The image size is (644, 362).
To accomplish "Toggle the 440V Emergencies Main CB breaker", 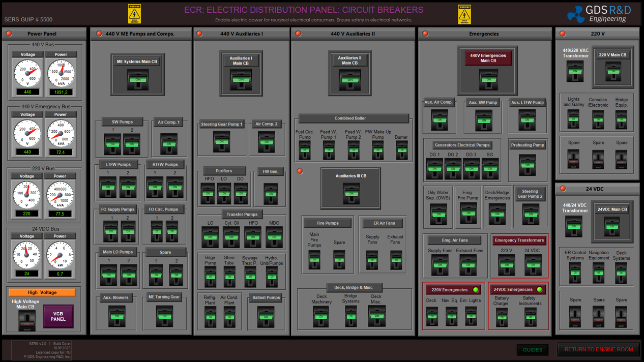I will click(x=488, y=80).
